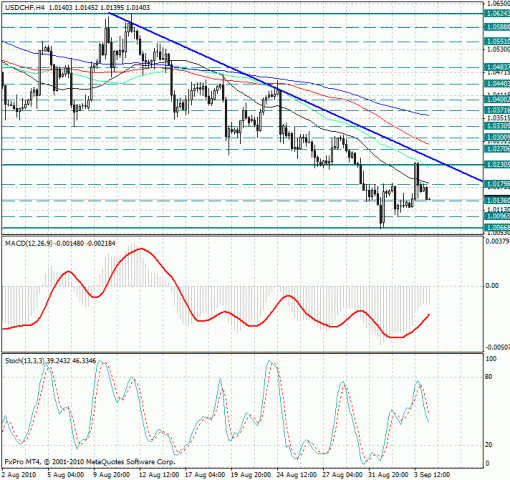The width and height of the screenshot is (510, 480).
Task: Click the 1.0588 price level tag
Action: 497,27
